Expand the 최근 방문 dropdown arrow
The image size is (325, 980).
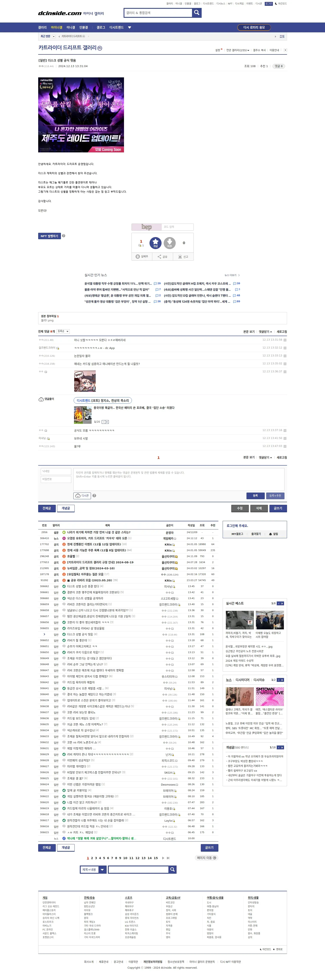[54, 36]
